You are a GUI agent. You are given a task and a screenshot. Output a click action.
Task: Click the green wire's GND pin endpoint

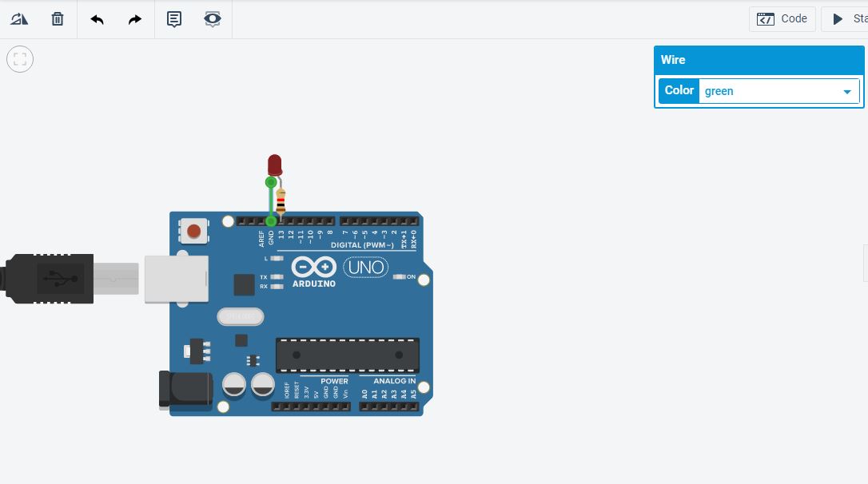point(271,221)
